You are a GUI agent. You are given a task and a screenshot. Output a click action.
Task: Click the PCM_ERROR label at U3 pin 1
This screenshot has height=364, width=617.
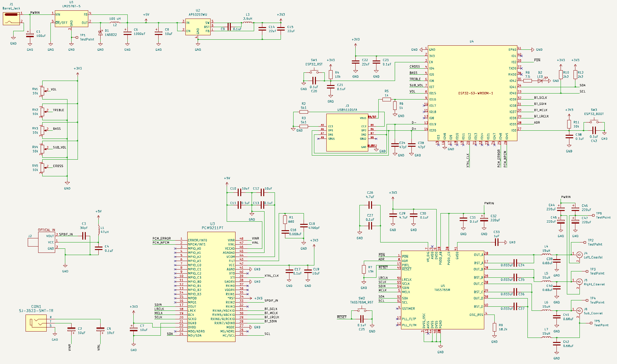click(x=161, y=238)
